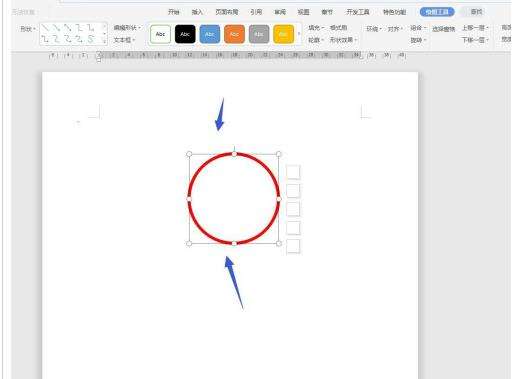Switch to the 页面布局 tab
Viewport: 516px width, 379px height.
click(x=227, y=12)
